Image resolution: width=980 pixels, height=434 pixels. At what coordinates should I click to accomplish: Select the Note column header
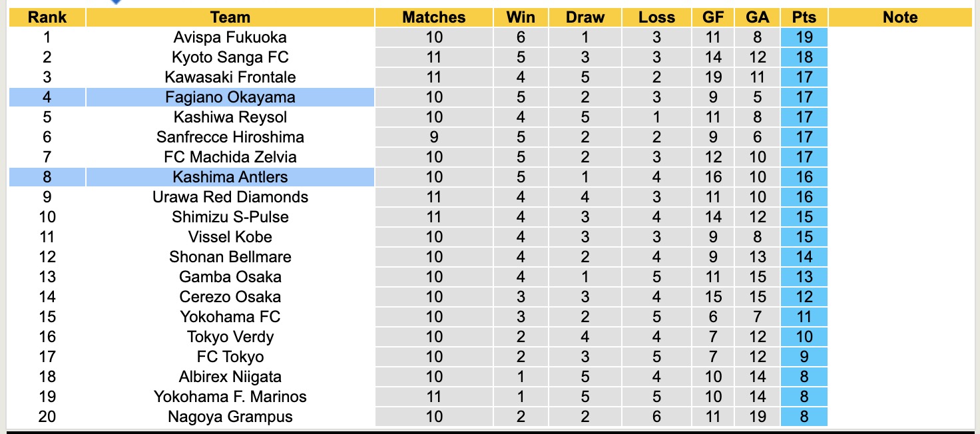pos(900,17)
